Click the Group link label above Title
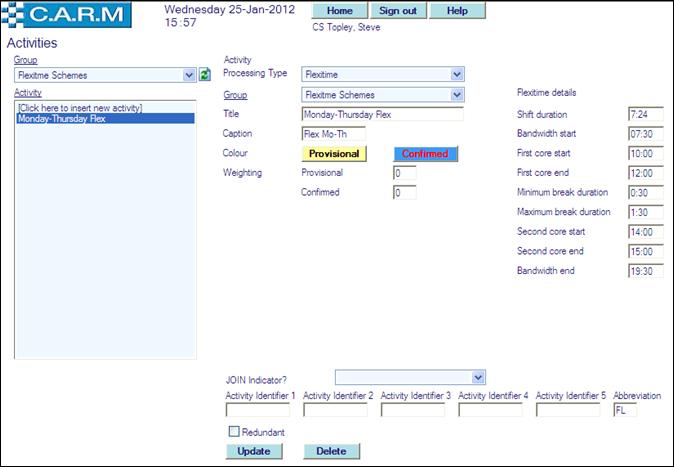Screen dimensions: 674x467 (234, 95)
